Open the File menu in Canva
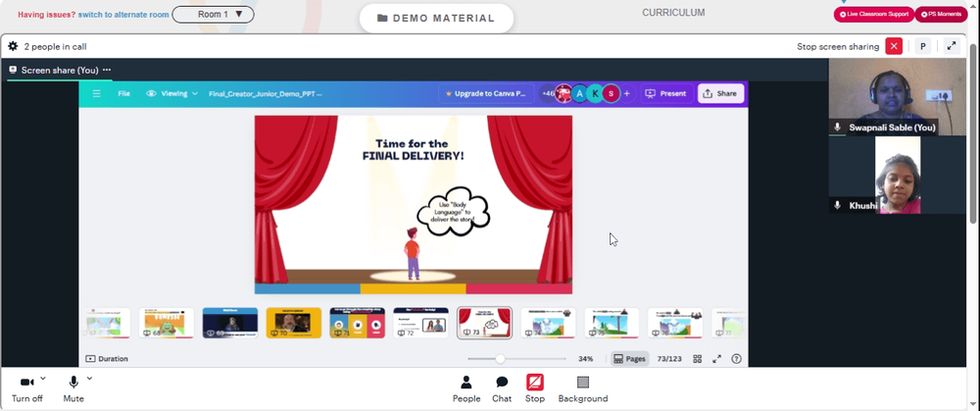Image resolution: width=980 pixels, height=411 pixels. 123,94
